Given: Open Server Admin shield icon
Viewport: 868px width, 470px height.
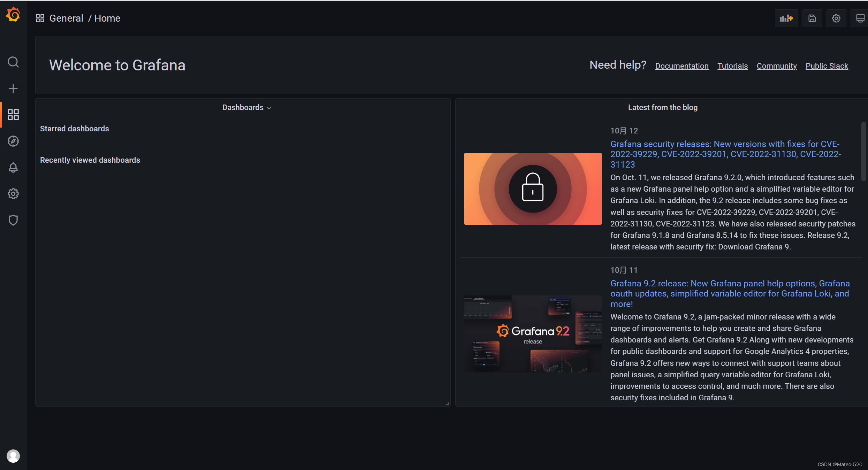Looking at the screenshot, I should click(13, 220).
